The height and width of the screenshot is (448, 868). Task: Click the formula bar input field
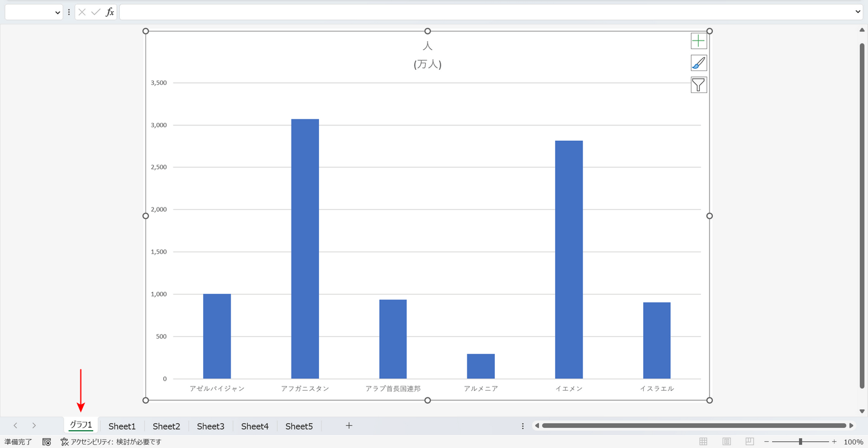pos(486,12)
